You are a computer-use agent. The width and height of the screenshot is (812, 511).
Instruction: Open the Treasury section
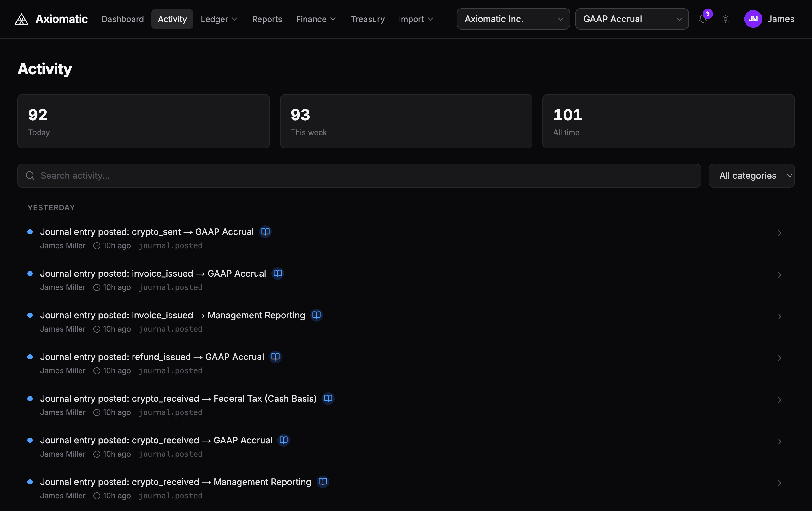pos(368,19)
